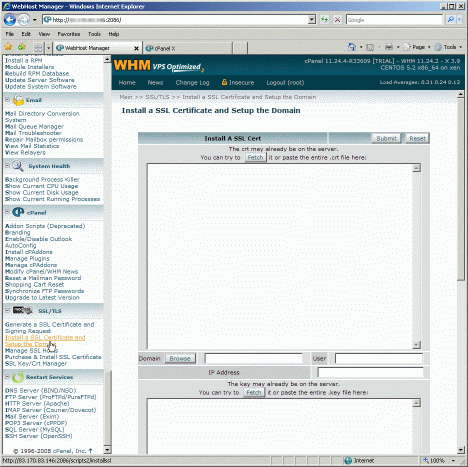Click the Home page house icon
The height and width of the screenshot is (467, 468).
click(352, 47)
